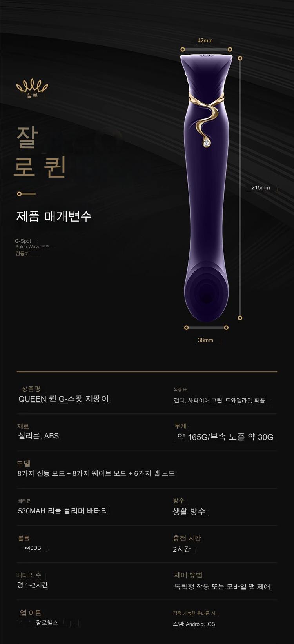The image size is (294, 644).
Task: Click the 2시간 charging time value
Action: click(x=181, y=549)
